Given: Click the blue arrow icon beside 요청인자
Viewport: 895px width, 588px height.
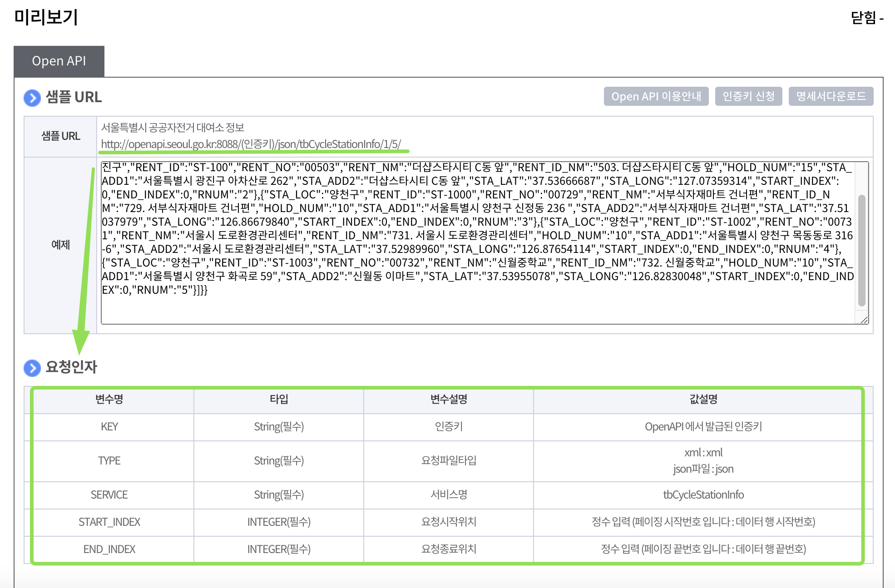Looking at the screenshot, I should pyautogui.click(x=32, y=368).
